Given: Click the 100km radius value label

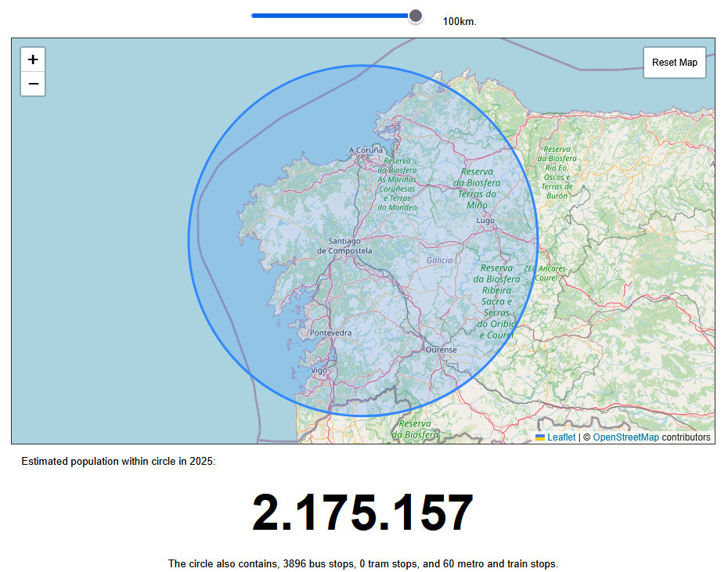Looking at the screenshot, I should click(459, 22).
